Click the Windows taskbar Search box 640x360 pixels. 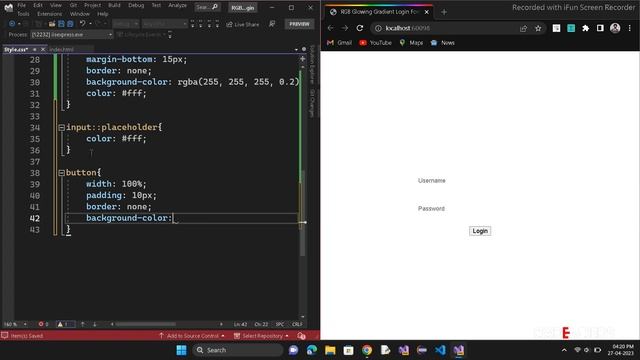(x=238, y=350)
